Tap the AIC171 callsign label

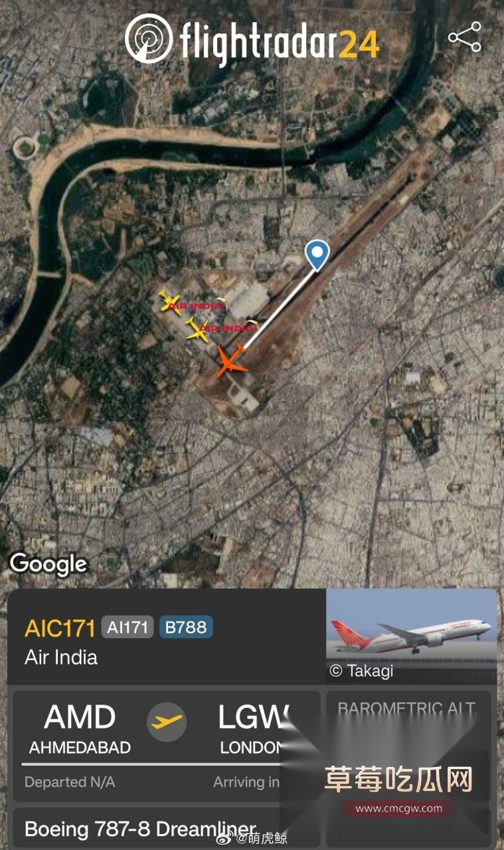click(60, 628)
